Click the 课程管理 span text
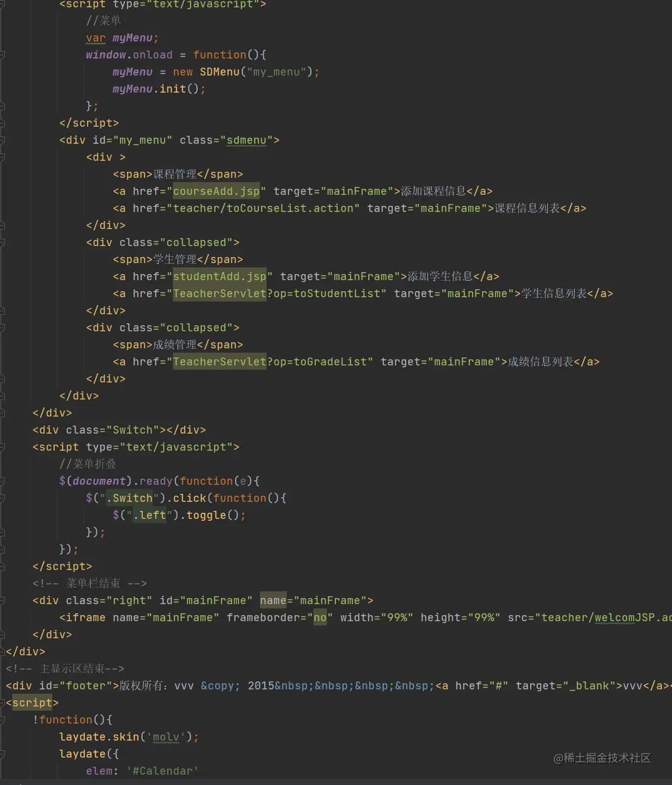672x785 pixels. pos(175,174)
